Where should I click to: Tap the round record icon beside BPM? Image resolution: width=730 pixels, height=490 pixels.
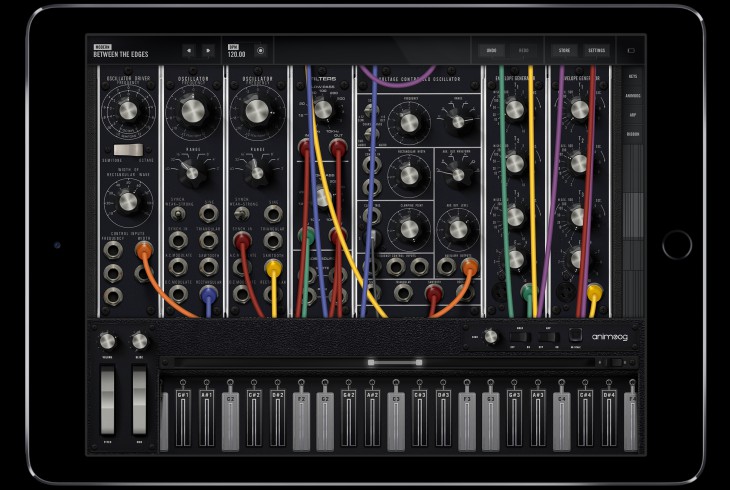[x=261, y=50]
